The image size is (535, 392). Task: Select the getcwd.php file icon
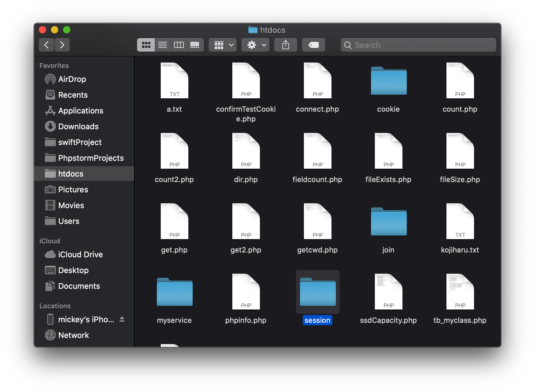point(318,221)
